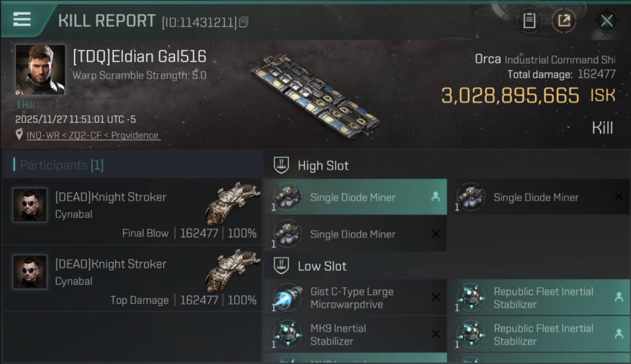Click the MK9 Inertial Stabilizer module icon
Image resolution: width=631 pixels, height=364 pixels.
click(287, 334)
